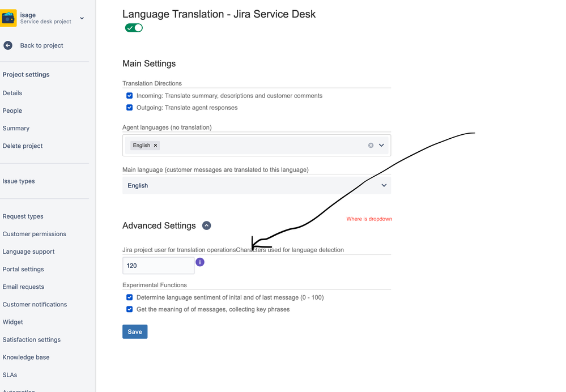Viewport: 566px width, 392px height.
Task: Open Request types settings
Action: coord(23,216)
